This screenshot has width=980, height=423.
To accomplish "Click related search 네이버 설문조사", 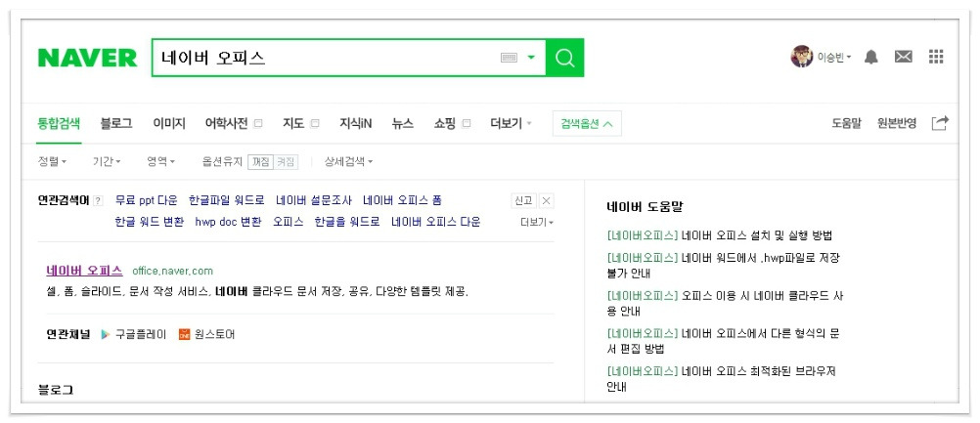I will click(x=314, y=200).
